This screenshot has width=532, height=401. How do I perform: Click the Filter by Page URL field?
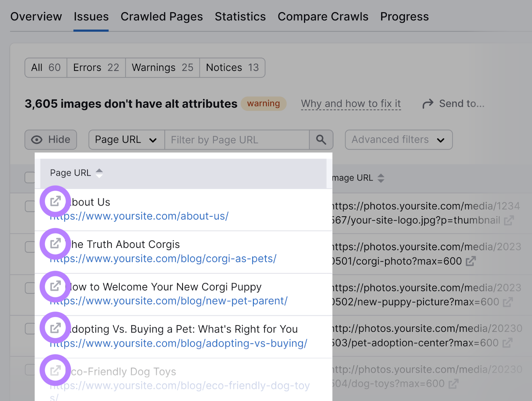(x=237, y=140)
